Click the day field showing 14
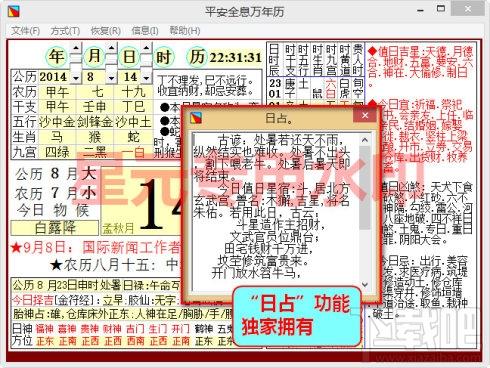490x368 pixels. 131,77
